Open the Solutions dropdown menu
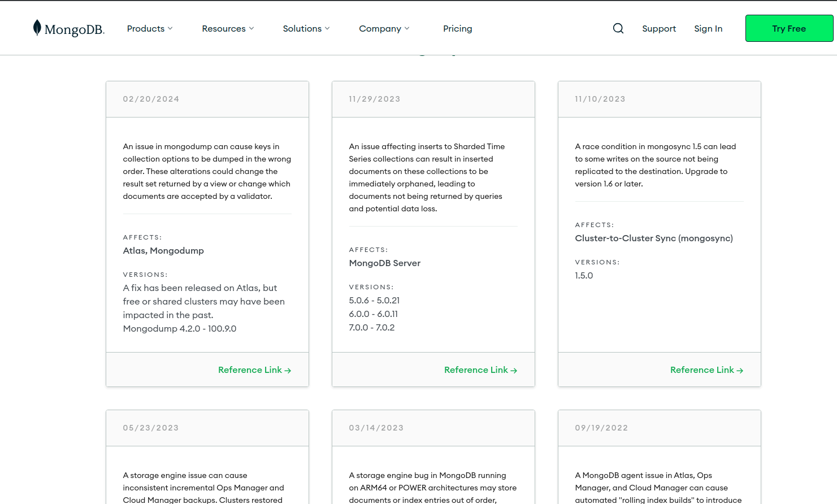Screen dimensions: 837x504 [x=306, y=28]
